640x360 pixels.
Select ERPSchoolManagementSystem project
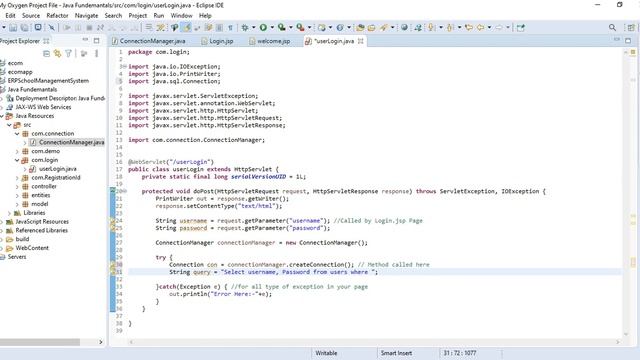(x=48, y=81)
